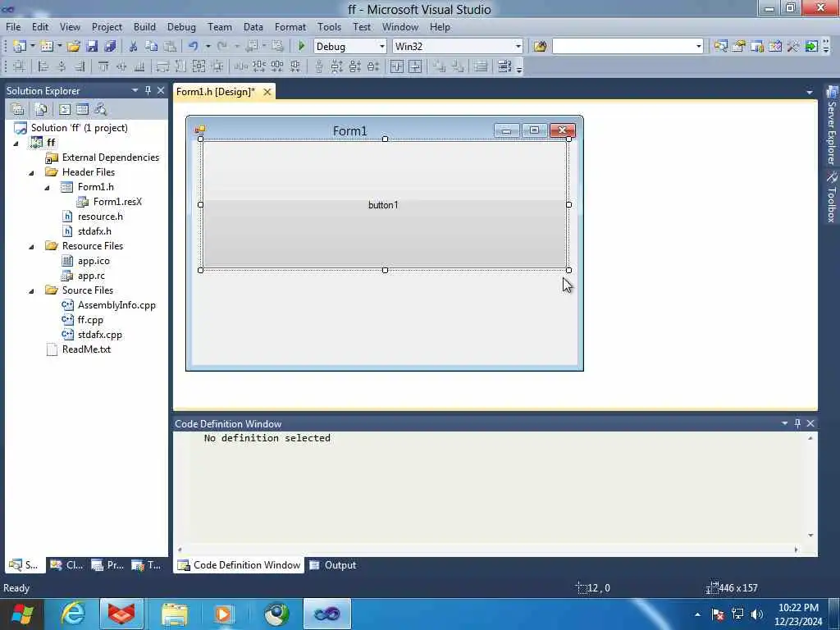The width and height of the screenshot is (840, 630).
Task: Click the Tab Order layout icon
Action: point(504,66)
